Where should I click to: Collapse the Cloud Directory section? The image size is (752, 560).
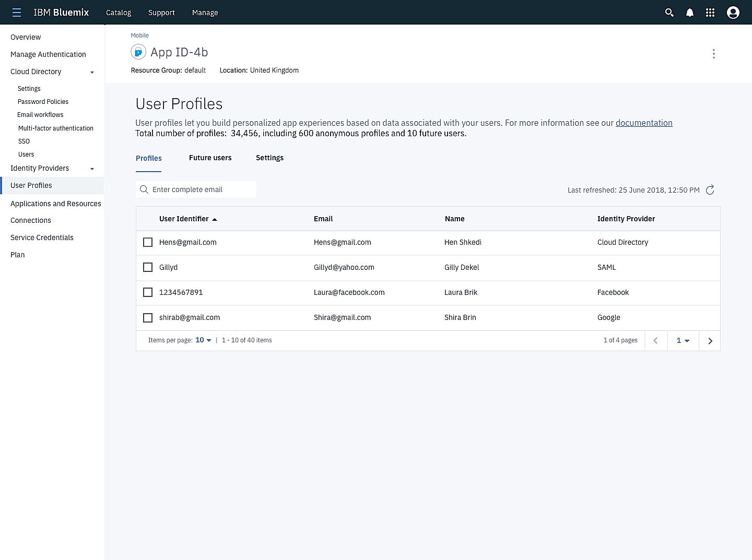pos(92,72)
